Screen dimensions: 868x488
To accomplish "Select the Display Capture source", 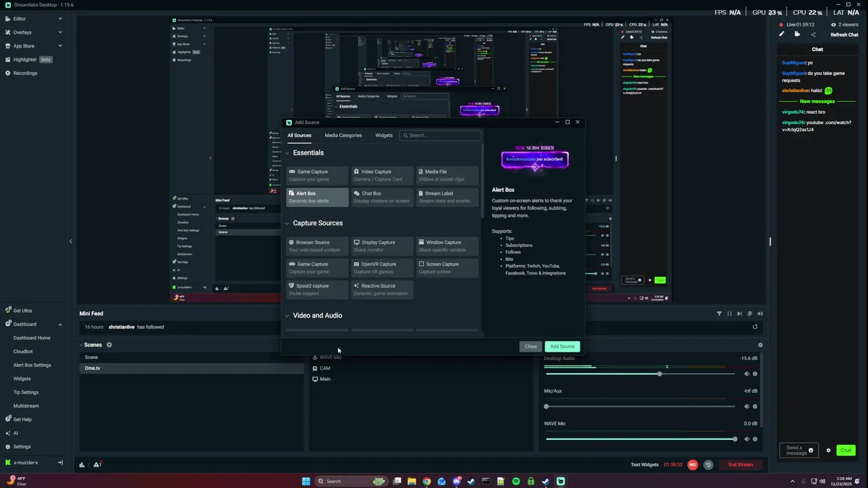I will tap(382, 245).
